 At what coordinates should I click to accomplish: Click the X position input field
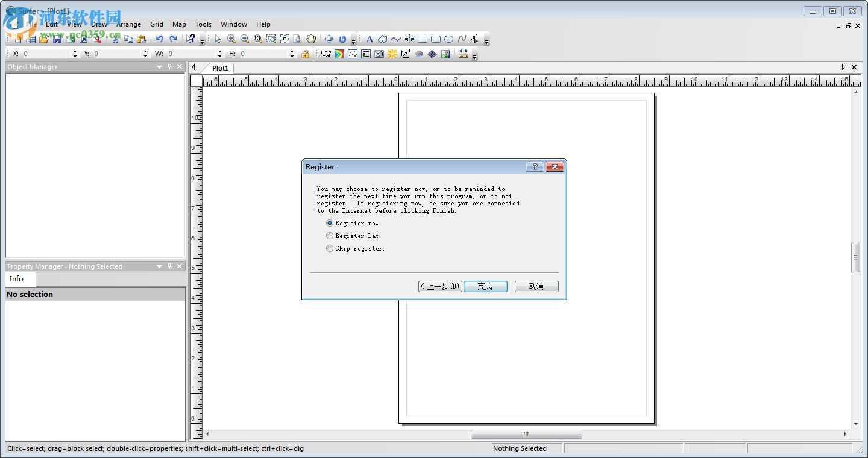pos(47,54)
